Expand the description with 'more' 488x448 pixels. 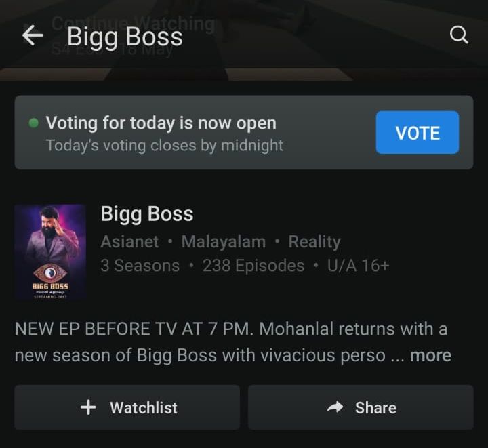click(430, 355)
